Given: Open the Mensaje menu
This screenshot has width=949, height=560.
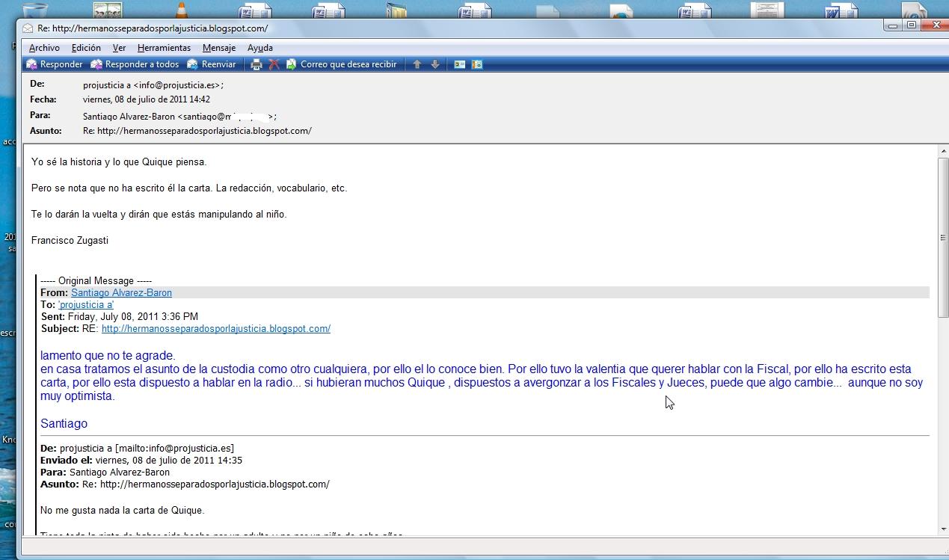Looking at the screenshot, I should tap(219, 48).
